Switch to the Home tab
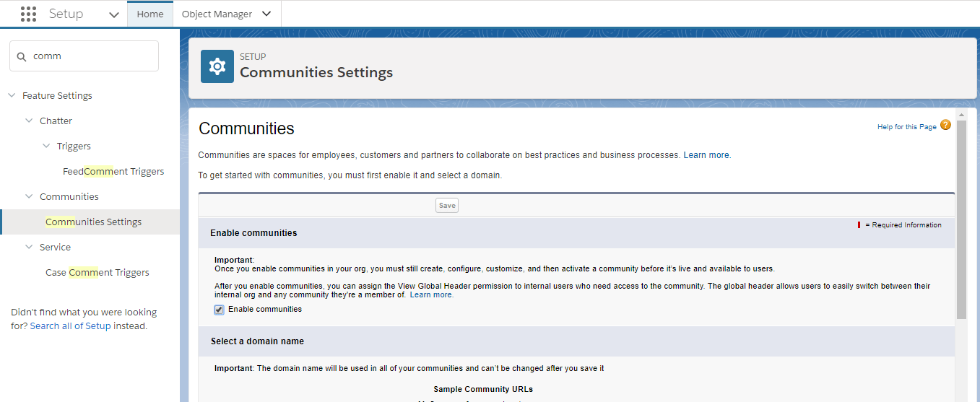The width and height of the screenshot is (980, 402). pyautogui.click(x=150, y=14)
